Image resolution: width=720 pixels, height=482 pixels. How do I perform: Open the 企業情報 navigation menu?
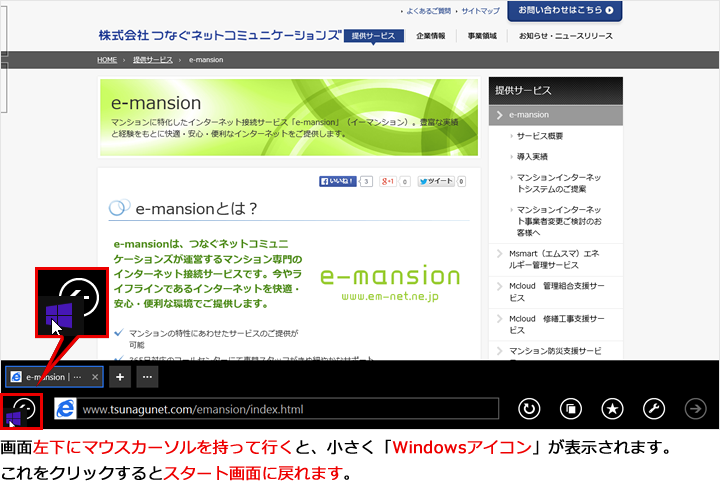pos(430,36)
